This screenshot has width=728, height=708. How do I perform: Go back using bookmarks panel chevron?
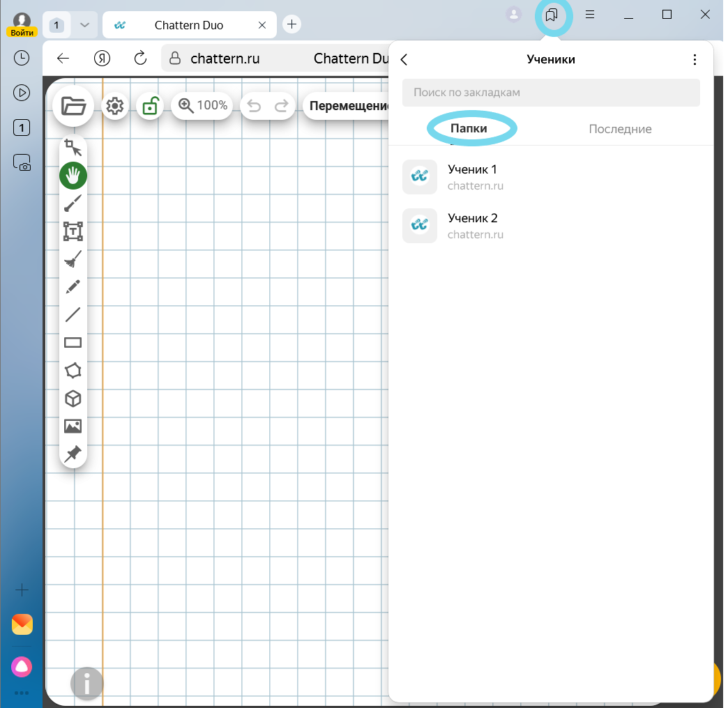pos(404,60)
